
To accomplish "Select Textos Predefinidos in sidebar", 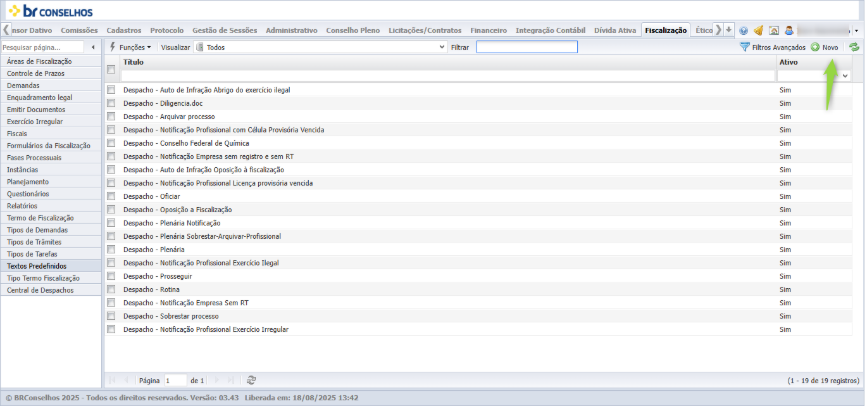I will pos(51,266).
